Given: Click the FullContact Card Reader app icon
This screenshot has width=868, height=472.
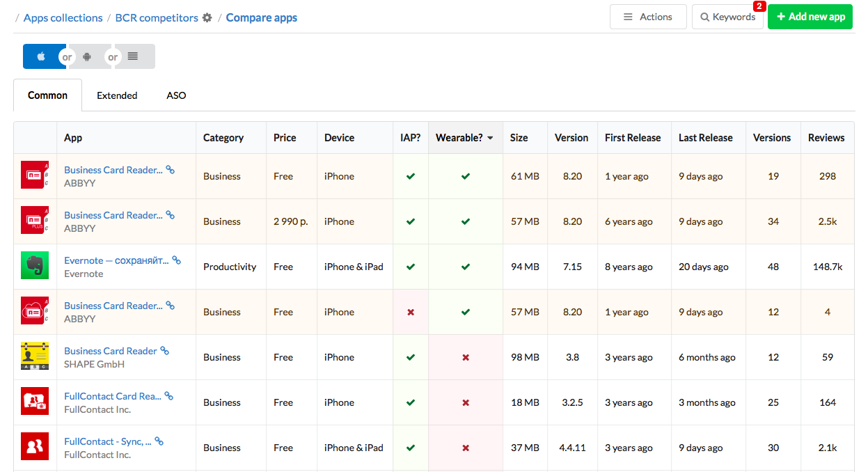Looking at the screenshot, I should click(x=35, y=402).
